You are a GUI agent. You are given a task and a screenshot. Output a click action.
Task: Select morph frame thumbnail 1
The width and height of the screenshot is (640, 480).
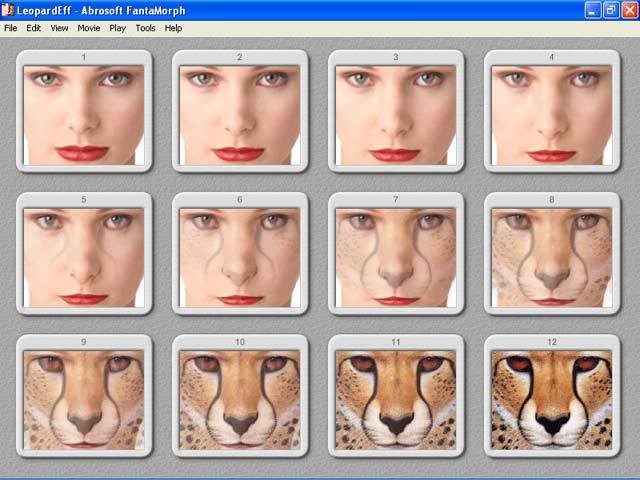coord(84,111)
